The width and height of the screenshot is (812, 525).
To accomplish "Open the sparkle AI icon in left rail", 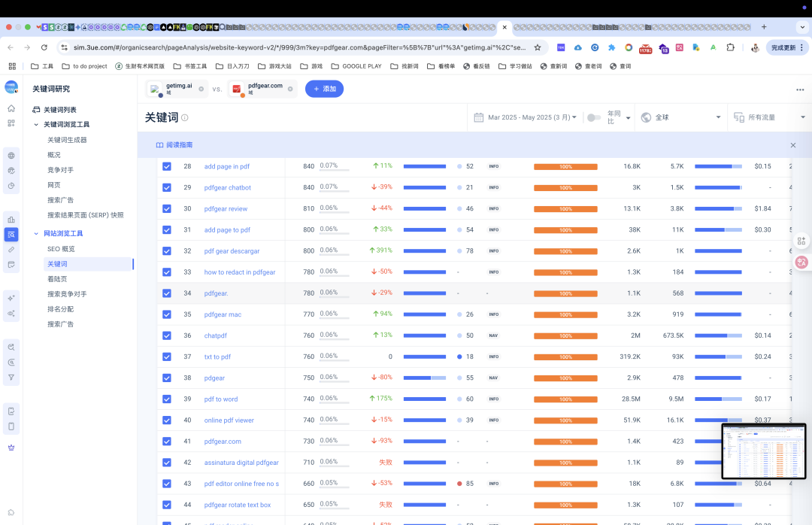I will [x=11, y=298].
